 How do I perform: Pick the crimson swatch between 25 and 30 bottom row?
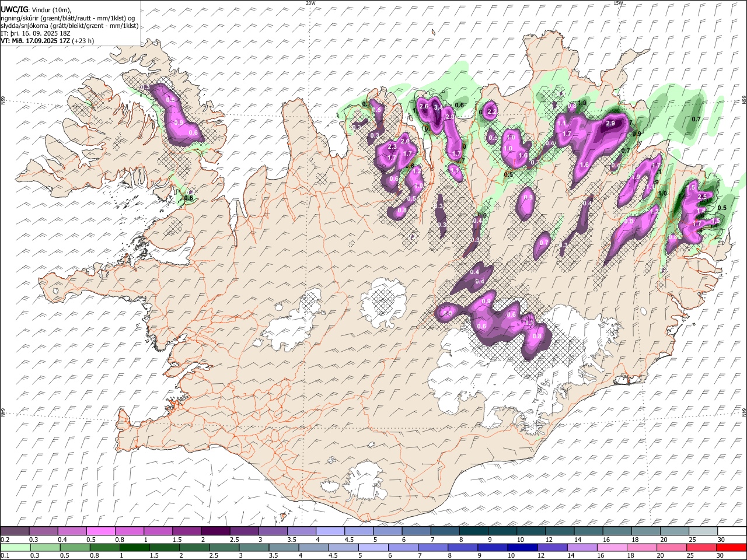(701, 547)
